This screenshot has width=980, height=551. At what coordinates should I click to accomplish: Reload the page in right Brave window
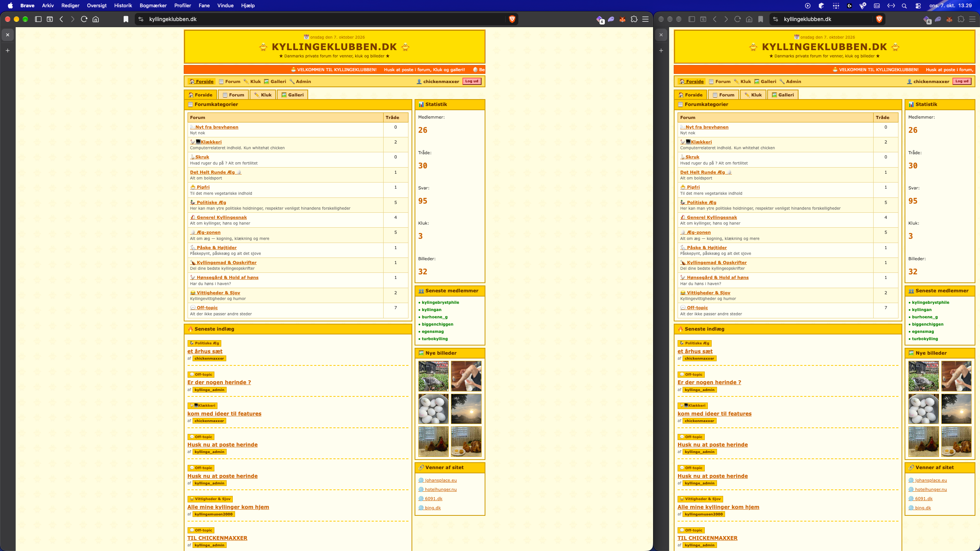tap(737, 19)
